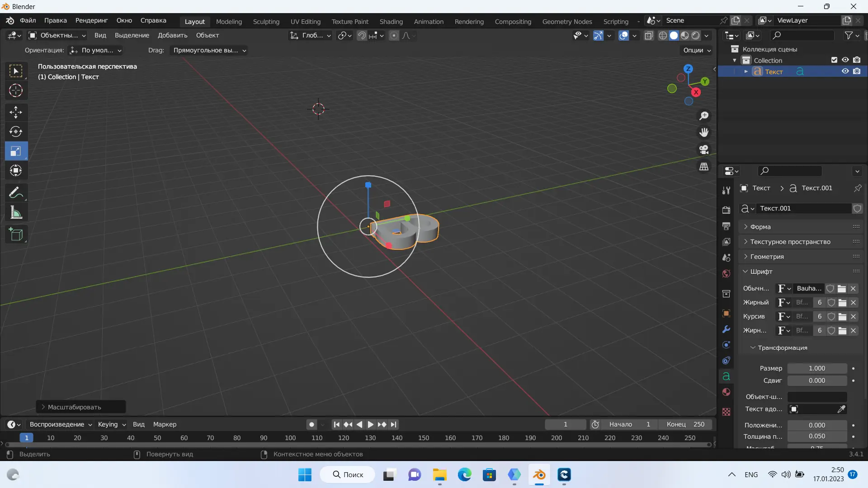The width and height of the screenshot is (868, 488).
Task: Expand the Форма panel
Action: tap(801, 227)
